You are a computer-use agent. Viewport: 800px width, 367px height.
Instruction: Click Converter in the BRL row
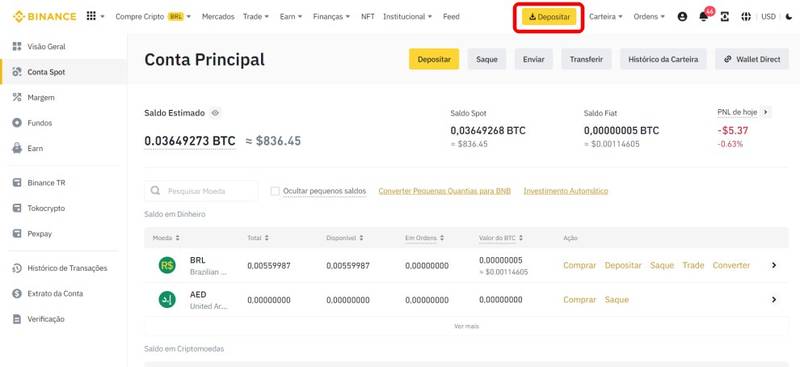[732, 265]
